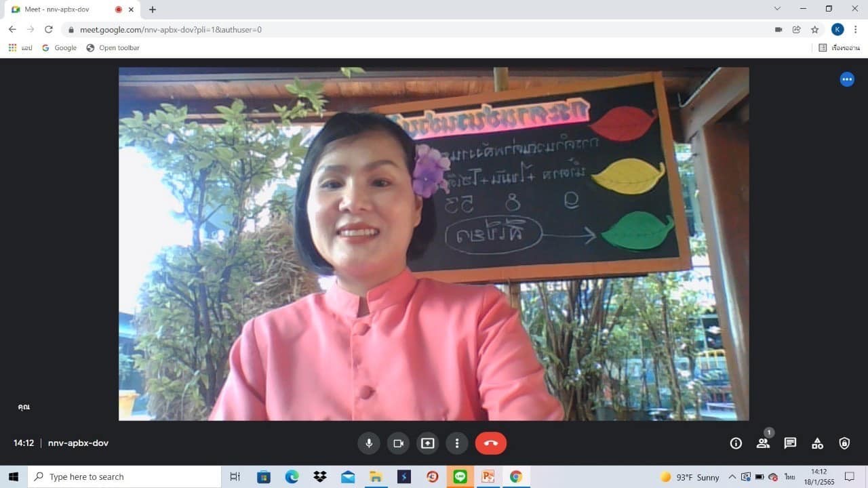View site information lock icon

pyautogui.click(x=71, y=30)
